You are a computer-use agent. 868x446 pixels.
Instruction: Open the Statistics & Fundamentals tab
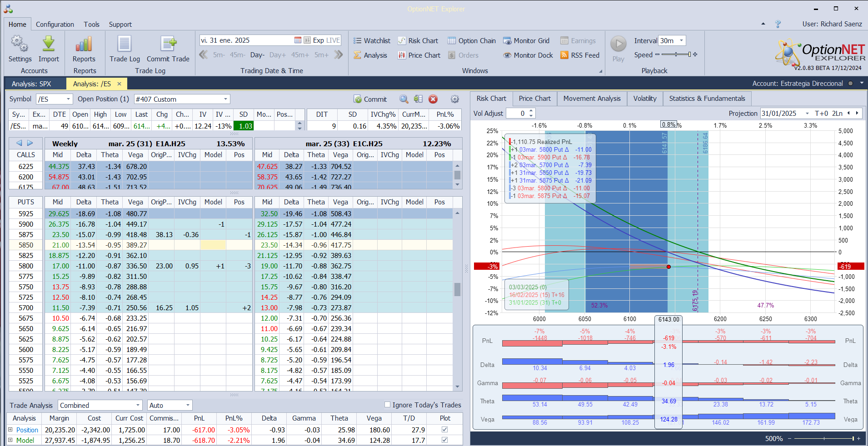[707, 99]
